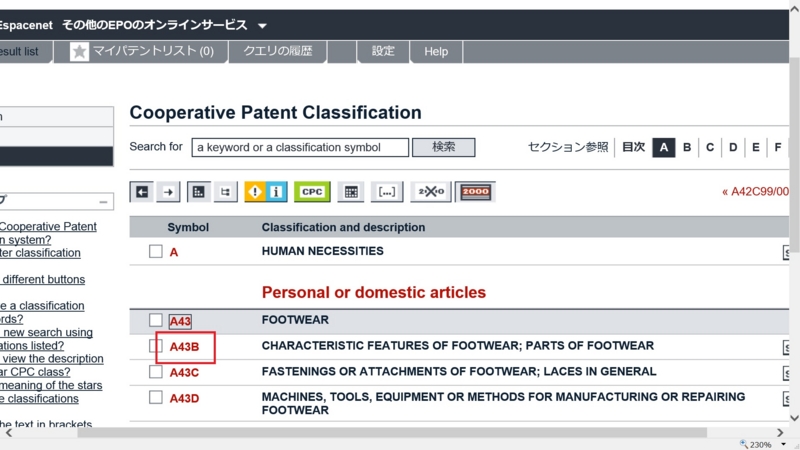Screen dimensions: 800x450
Task: Click the back arrow toolbar icon
Action: 142,192
